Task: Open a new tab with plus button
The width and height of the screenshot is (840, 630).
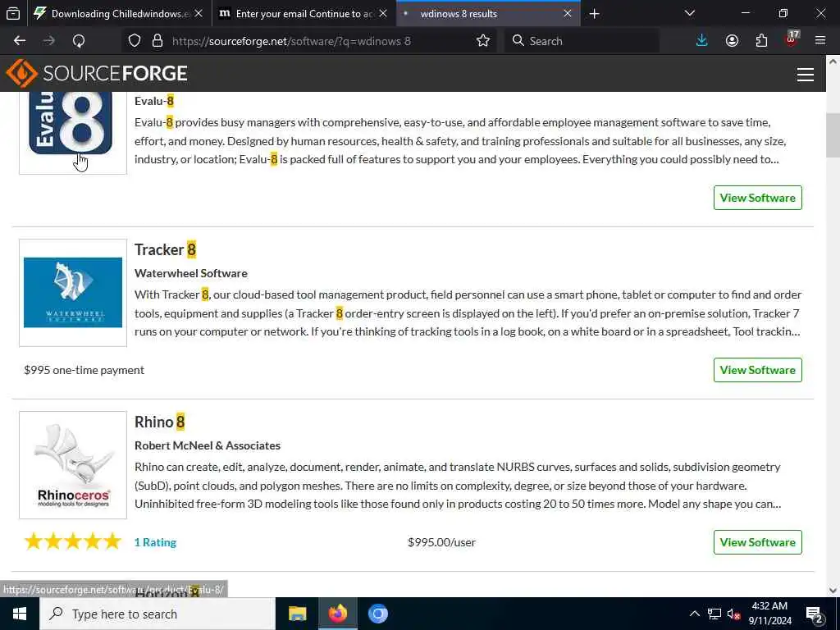Action: tap(594, 13)
